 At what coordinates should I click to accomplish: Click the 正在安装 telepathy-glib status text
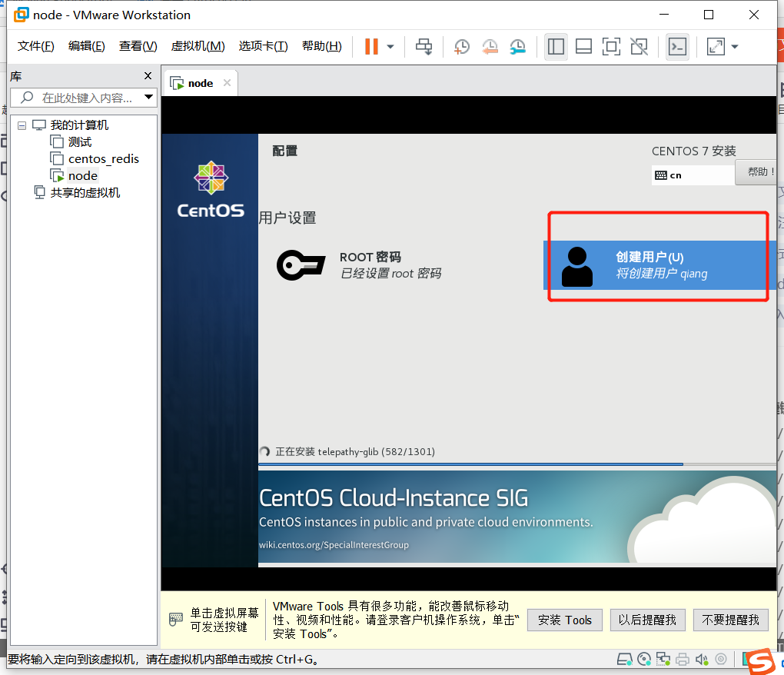point(355,452)
